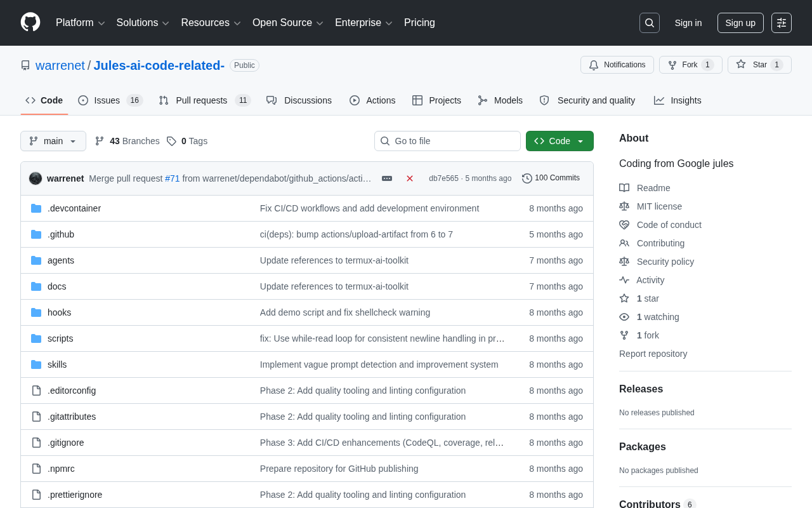Click the repository icon before warrenet
812x508 pixels.
tap(25, 65)
